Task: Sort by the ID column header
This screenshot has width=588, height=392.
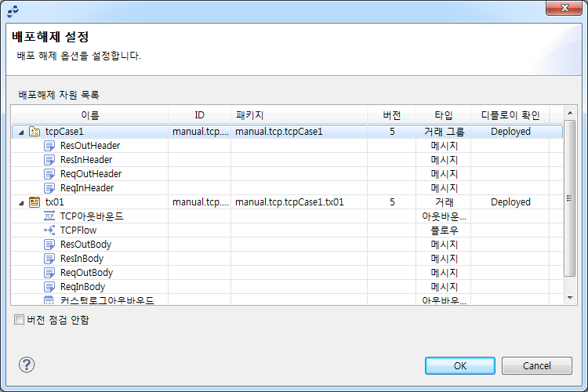Action: pos(199,115)
